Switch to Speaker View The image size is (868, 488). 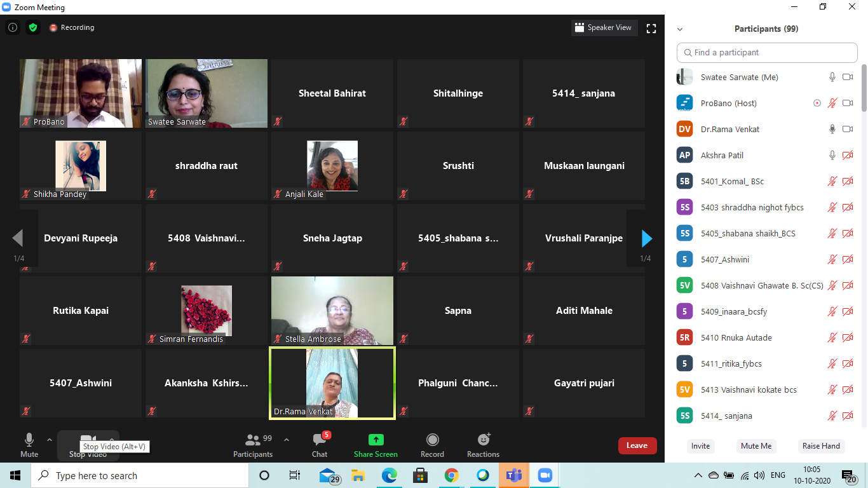click(x=603, y=27)
